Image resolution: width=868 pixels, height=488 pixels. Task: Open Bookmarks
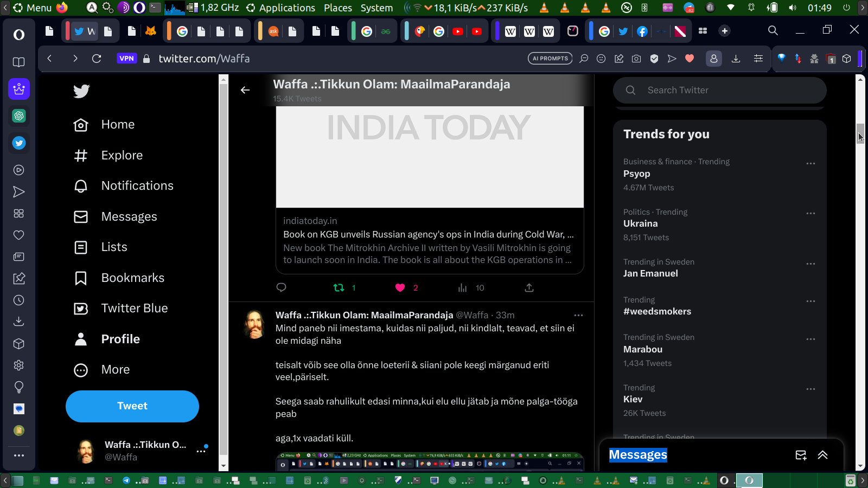point(119,278)
